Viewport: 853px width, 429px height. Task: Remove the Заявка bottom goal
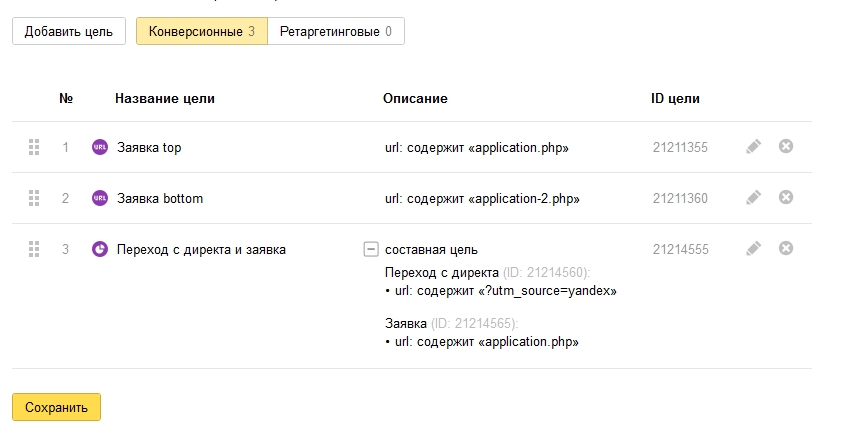786,197
